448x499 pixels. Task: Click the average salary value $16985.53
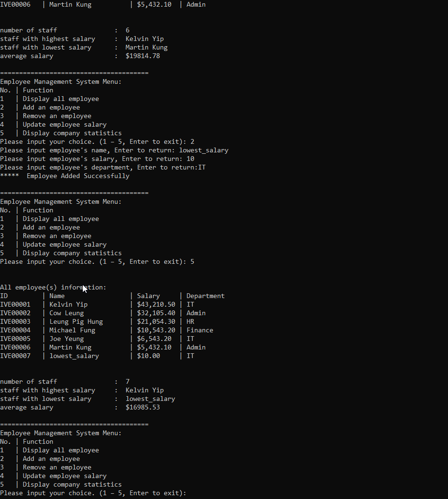click(143, 408)
